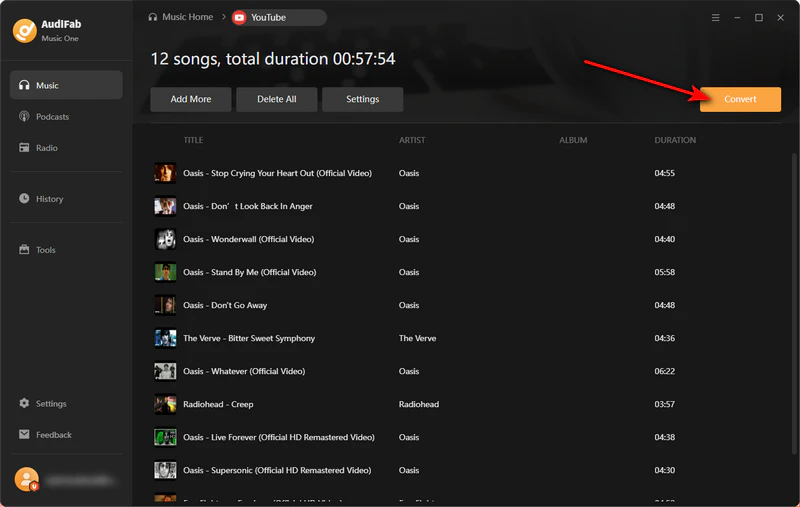Click the Music Home headphones icon
800x507 pixels.
coord(153,17)
